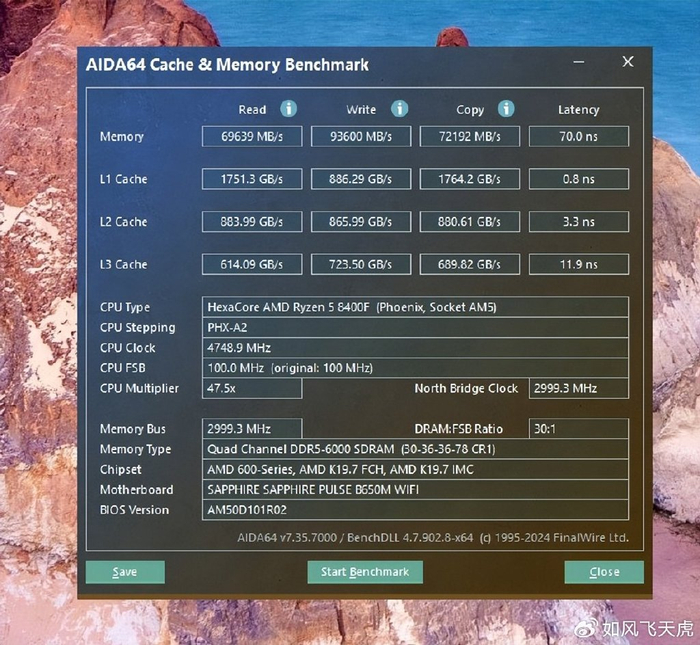Click North Bridge Clock value 2999.3 MHz

pyautogui.click(x=579, y=388)
